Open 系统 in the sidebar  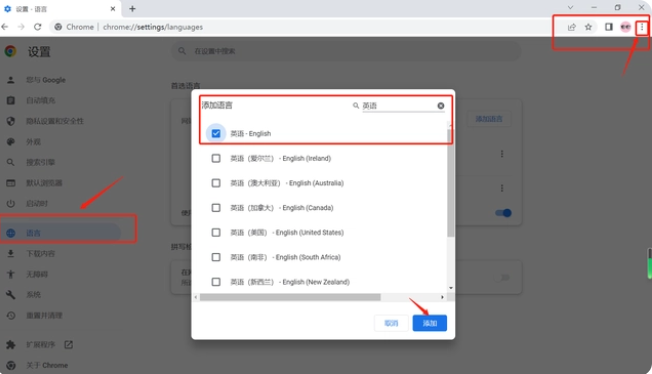(x=33, y=295)
